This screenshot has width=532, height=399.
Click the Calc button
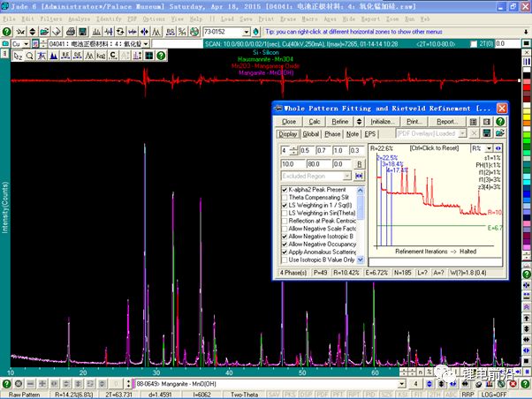click(315, 122)
